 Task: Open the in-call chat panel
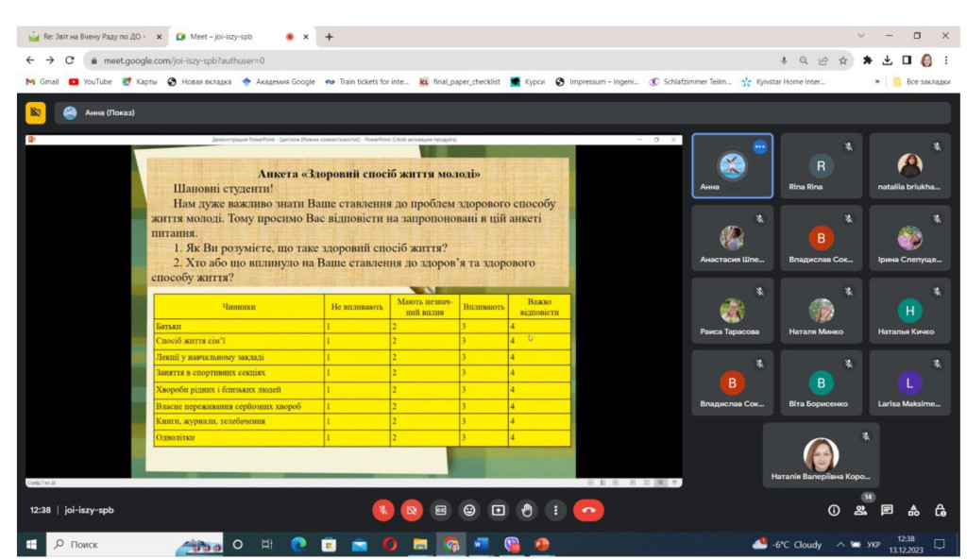pos(887,510)
